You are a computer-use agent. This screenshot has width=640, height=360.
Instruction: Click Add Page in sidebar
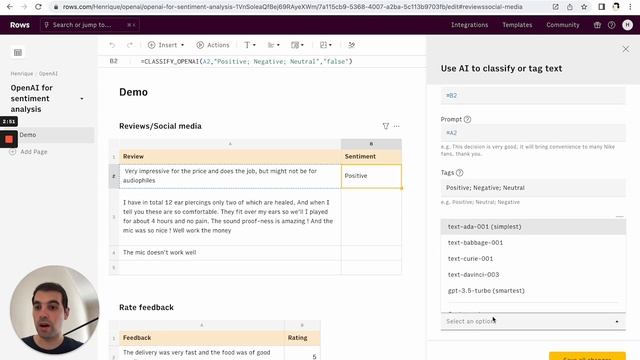tap(29, 151)
